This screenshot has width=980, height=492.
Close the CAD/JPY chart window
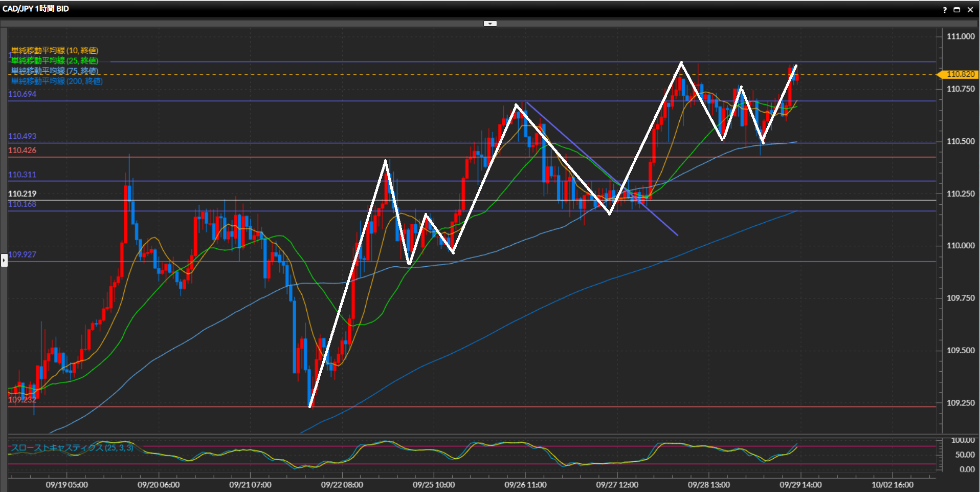click(970, 10)
